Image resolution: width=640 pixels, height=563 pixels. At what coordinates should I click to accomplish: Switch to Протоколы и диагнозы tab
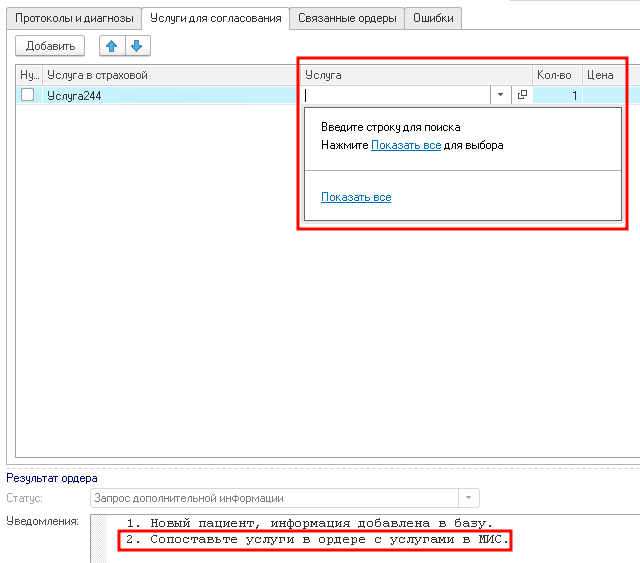pos(74,18)
